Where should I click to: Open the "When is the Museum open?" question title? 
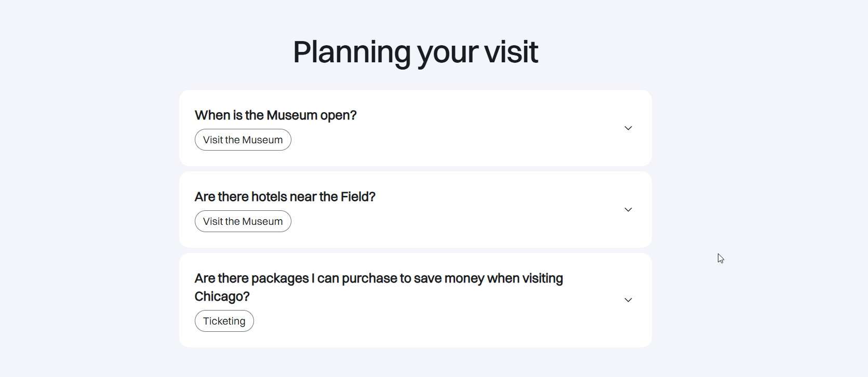click(275, 115)
